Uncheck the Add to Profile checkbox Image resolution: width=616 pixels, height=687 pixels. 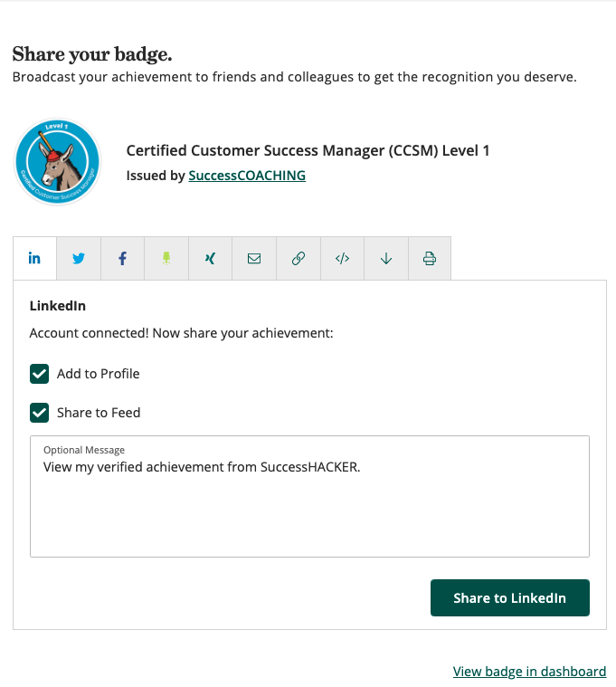point(40,374)
